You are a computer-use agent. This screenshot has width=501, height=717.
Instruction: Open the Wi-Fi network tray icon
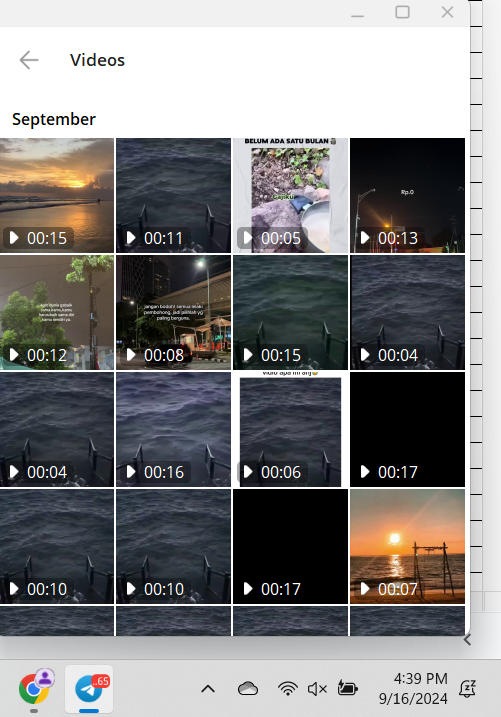pyautogui.click(x=288, y=689)
